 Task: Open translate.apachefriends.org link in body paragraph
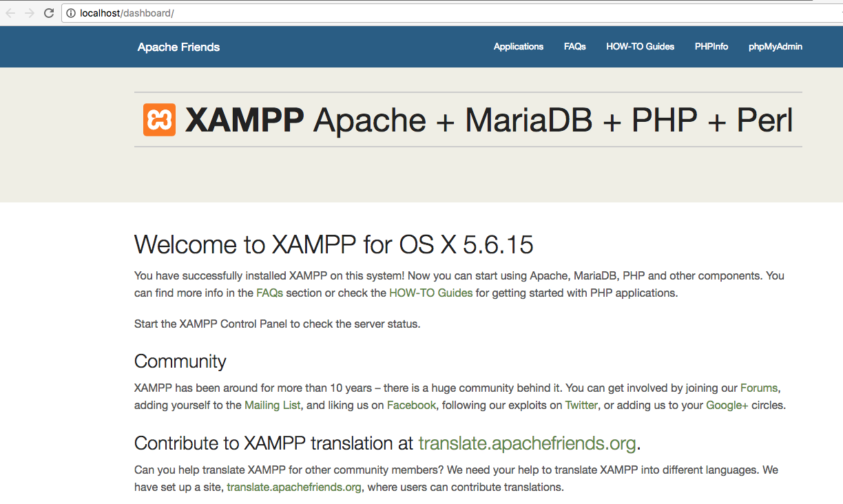(x=294, y=487)
